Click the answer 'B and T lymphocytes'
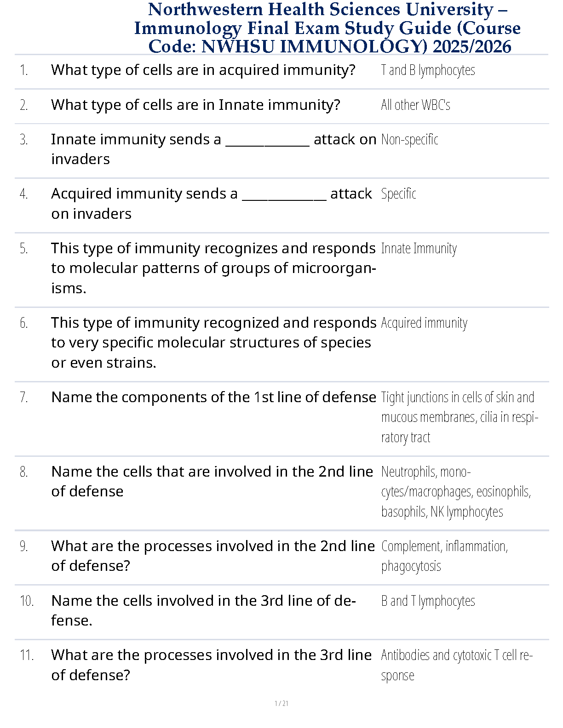Viewport: 563px width, 728px height. coord(428,601)
